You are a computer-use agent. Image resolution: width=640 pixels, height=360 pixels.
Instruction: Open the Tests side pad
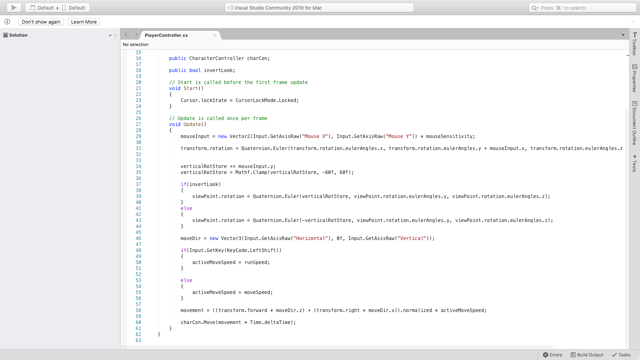tap(635, 162)
